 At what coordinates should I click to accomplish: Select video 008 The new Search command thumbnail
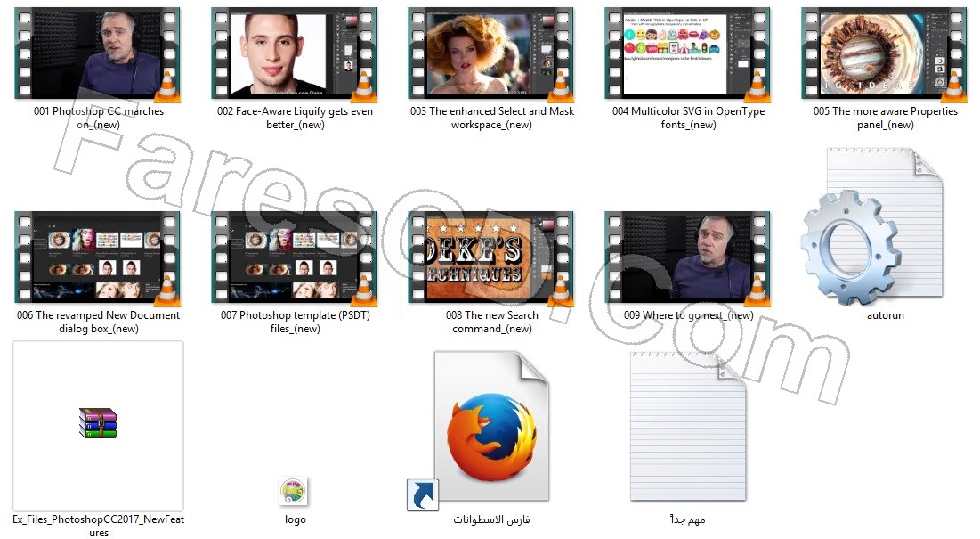tap(491, 257)
